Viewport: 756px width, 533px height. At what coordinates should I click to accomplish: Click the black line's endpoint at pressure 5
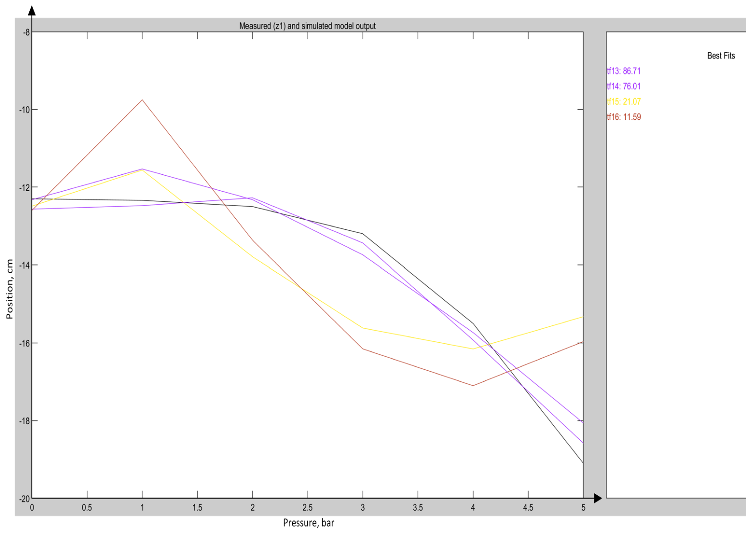point(583,463)
